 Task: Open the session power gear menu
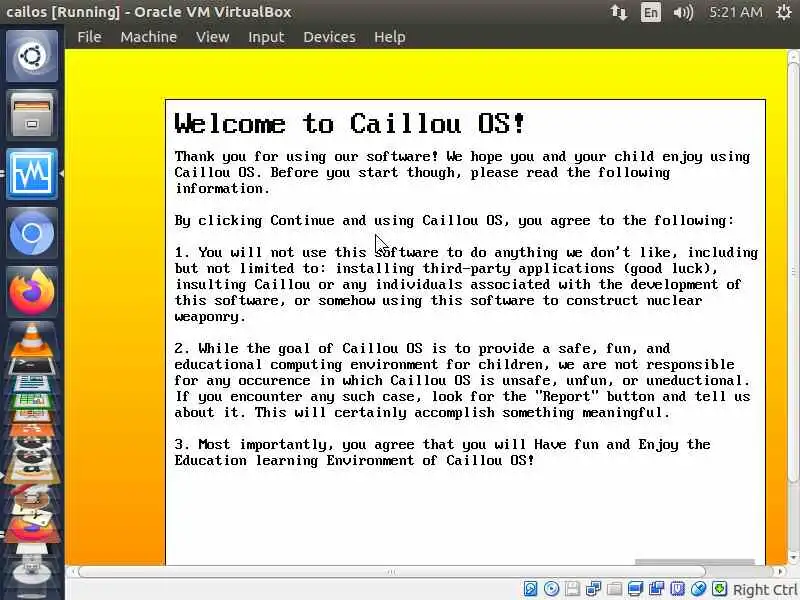click(784, 12)
